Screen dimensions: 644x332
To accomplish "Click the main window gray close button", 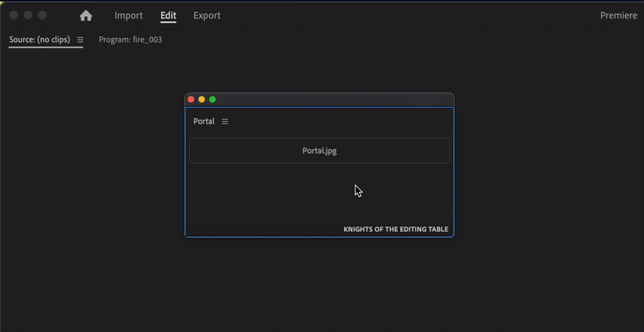I will coord(14,15).
